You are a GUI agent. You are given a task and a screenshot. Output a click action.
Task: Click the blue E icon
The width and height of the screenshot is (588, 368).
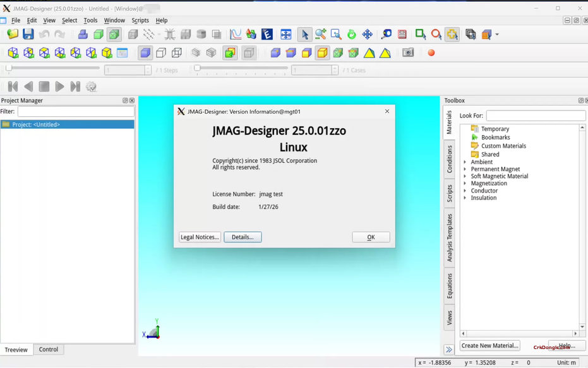point(267,35)
